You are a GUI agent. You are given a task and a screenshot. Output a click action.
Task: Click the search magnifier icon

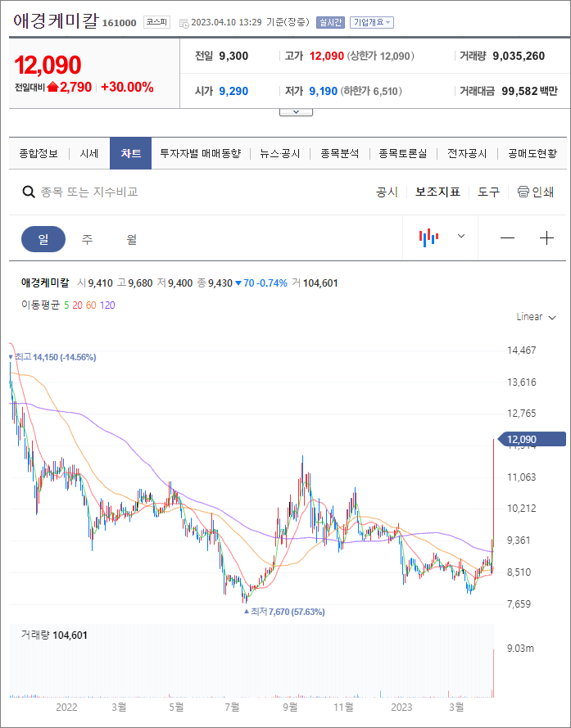[x=29, y=192]
